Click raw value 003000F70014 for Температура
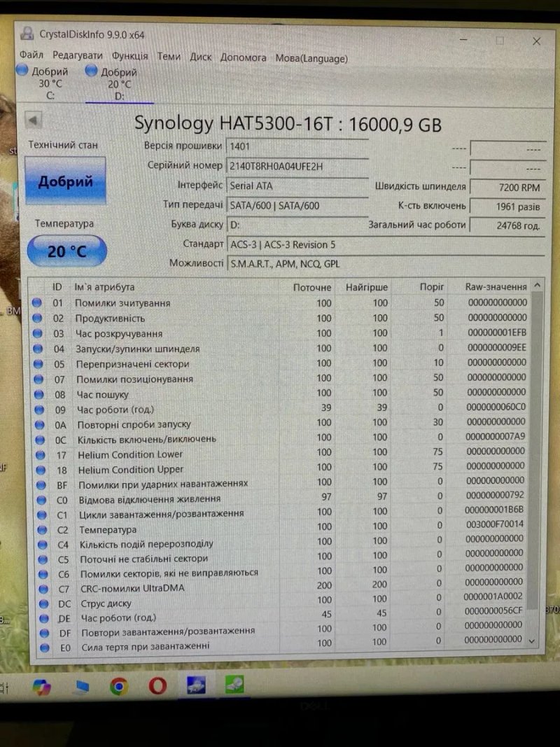Screen dimensions: 560x747 click(x=495, y=524)
